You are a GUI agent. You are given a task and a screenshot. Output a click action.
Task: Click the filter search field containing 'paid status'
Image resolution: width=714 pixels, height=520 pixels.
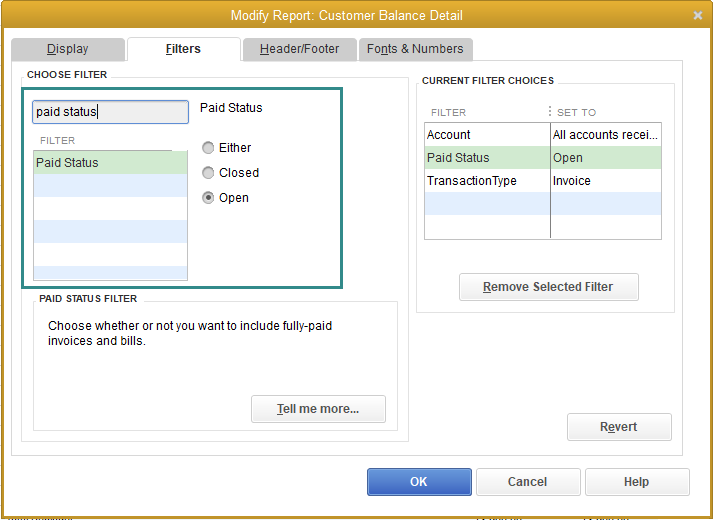point(110,112)
